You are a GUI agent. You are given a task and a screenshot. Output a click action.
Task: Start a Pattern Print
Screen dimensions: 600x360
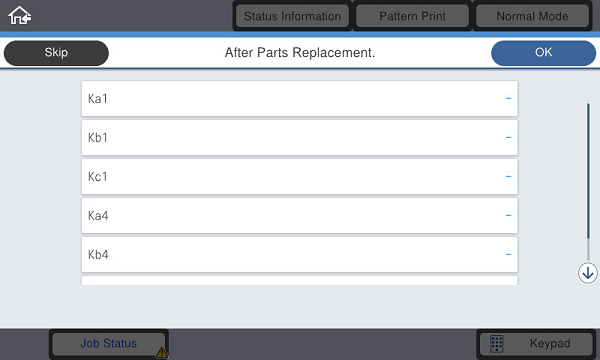coord(412,16)
